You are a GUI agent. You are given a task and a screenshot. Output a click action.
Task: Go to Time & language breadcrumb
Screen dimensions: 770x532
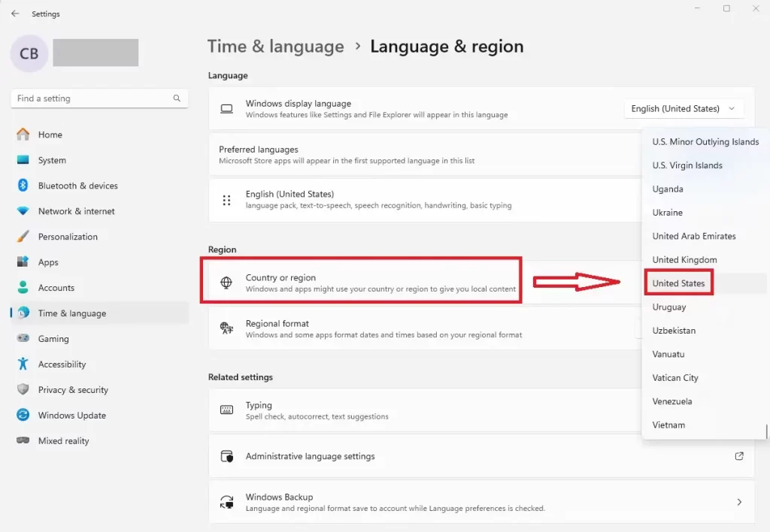pyautogui.click(x=275, y=46)
